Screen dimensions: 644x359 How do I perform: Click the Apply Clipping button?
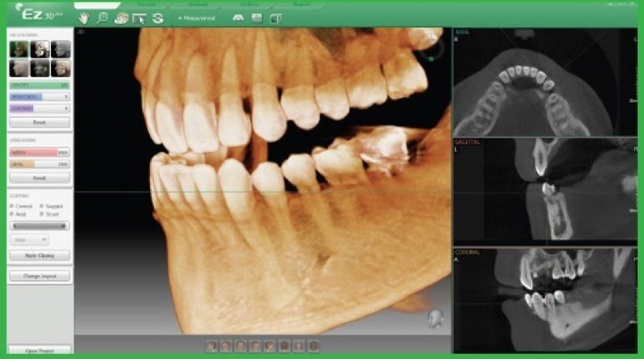click(39, 255)
